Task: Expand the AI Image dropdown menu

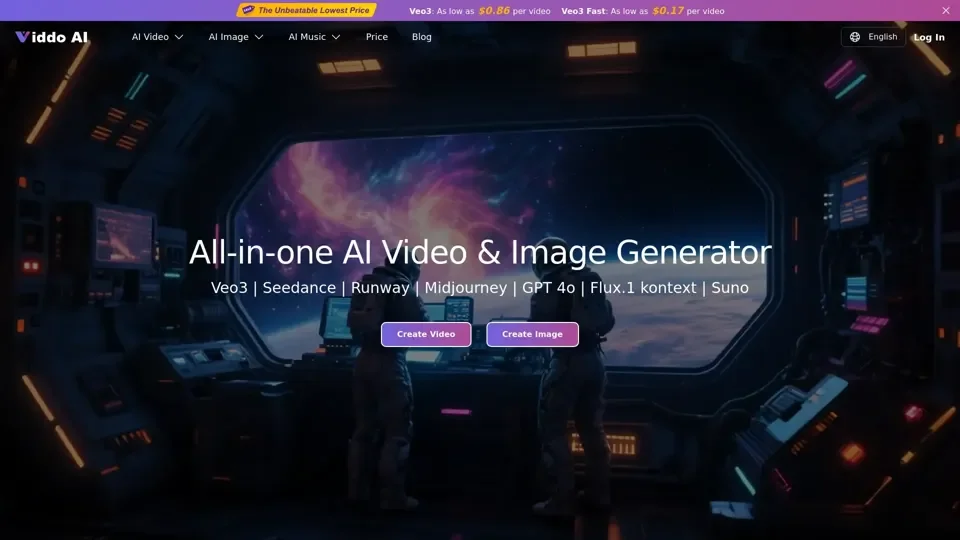Action: (x=236, y=37)
